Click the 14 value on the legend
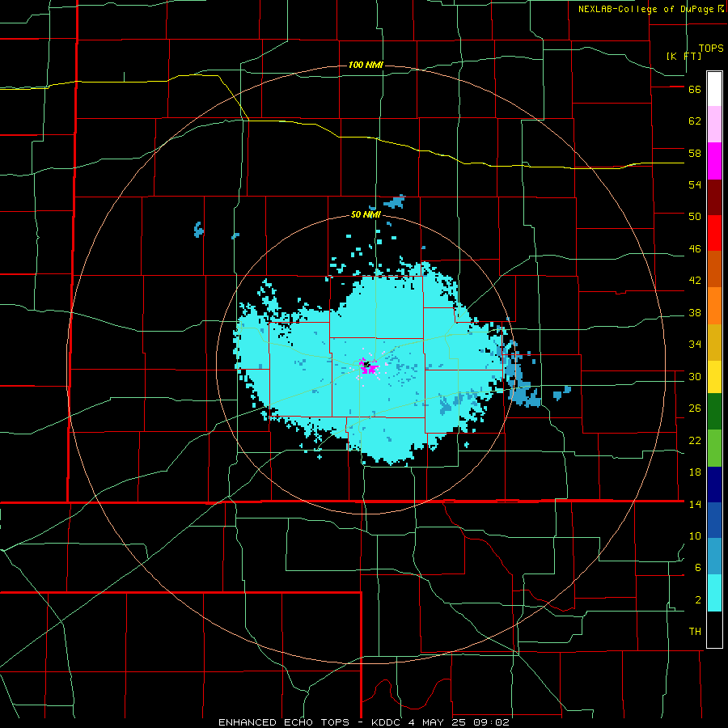 [x=695, y=504]
